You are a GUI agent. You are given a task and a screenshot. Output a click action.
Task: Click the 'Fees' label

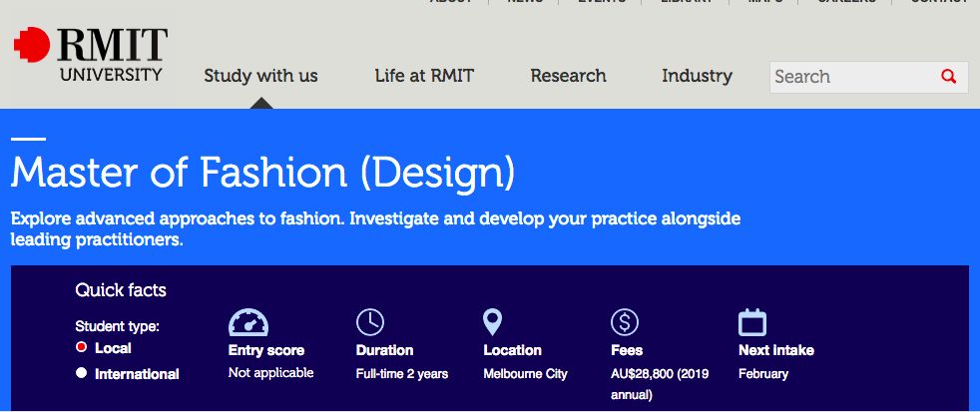pyautogui.click(x=627, y=350)
